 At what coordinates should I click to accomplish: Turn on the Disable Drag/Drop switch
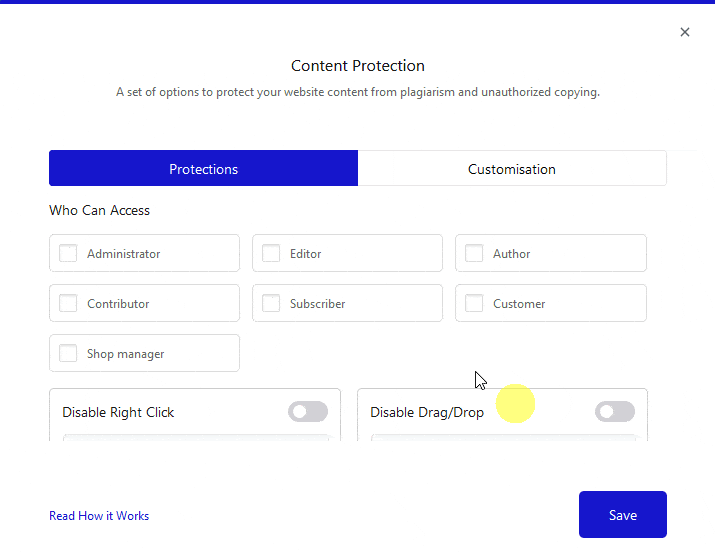click(x=614, y=412)
